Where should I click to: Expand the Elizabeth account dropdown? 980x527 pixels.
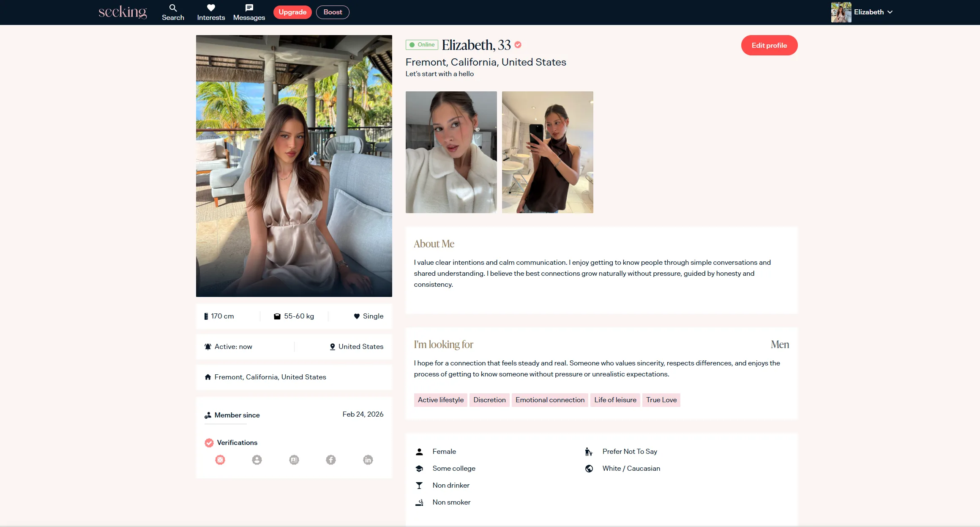(x=890, y=12)
